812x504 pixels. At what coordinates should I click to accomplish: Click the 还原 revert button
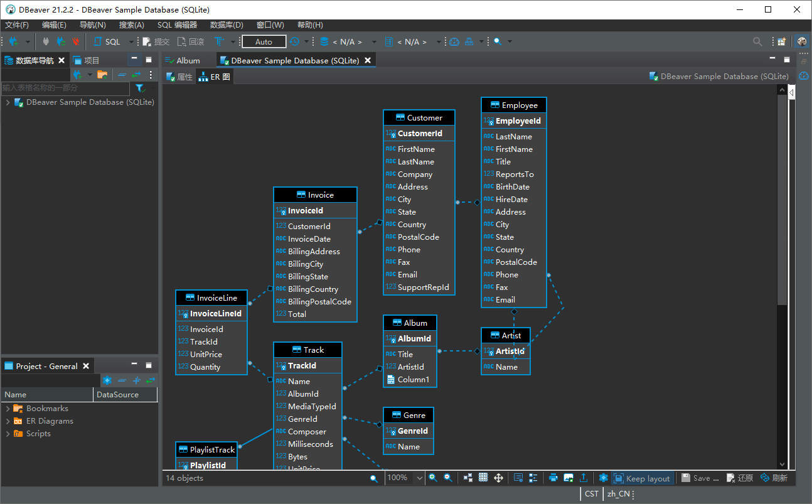[x=740, y=478]
